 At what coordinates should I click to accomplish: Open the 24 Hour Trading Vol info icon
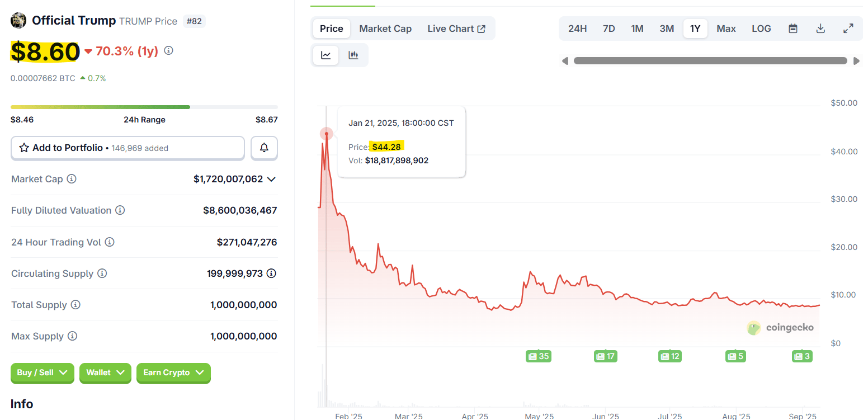[x=110, y=242]
